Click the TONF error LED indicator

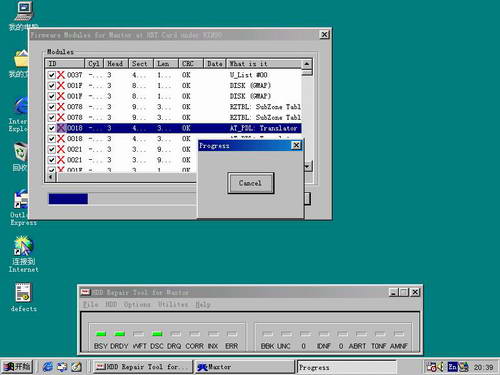(x=380, y=334)
